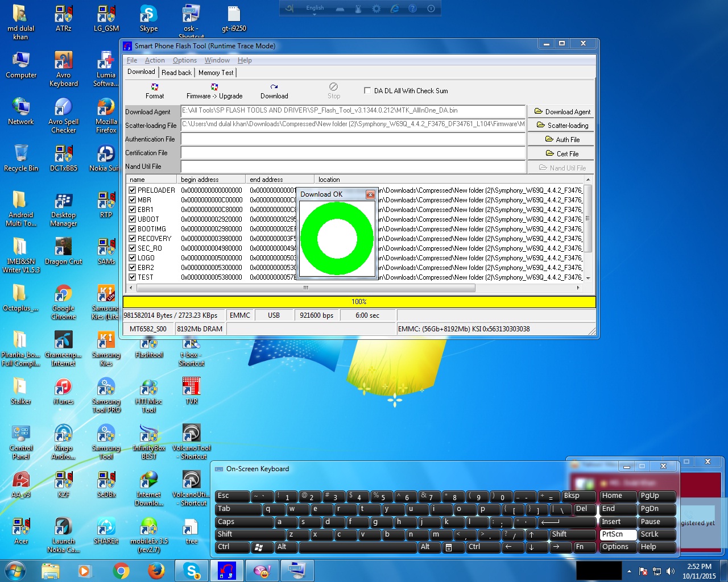Click the volume icon in system tray
The image size is (728, 582).
coord(671,571)
